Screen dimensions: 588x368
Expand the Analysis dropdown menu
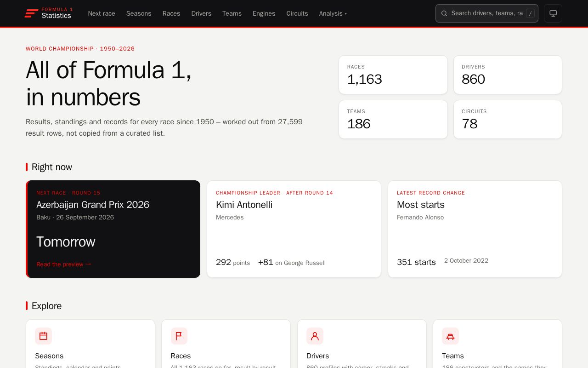pos(333,13)
